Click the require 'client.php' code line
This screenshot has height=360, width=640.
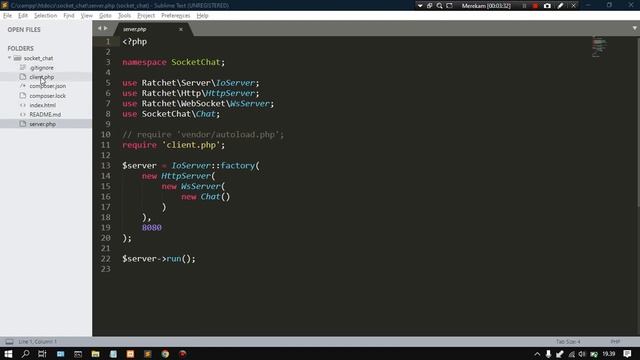click(173, 145)
